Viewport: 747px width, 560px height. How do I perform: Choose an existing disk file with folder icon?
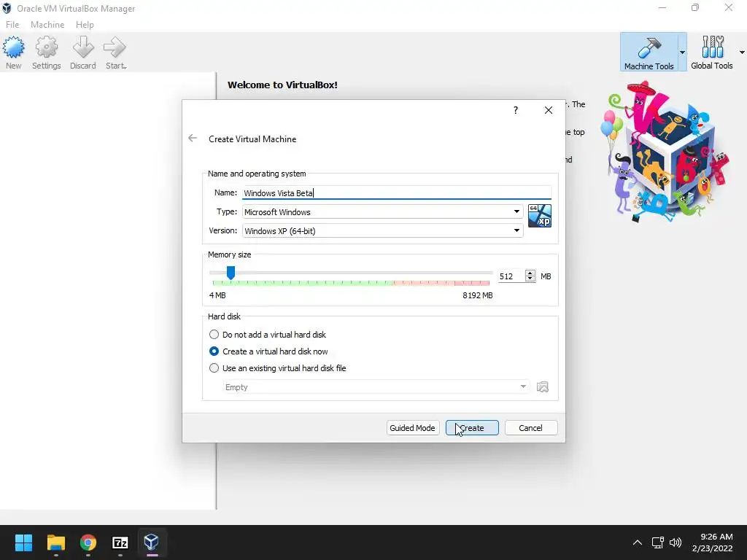(x=543, y=386)
